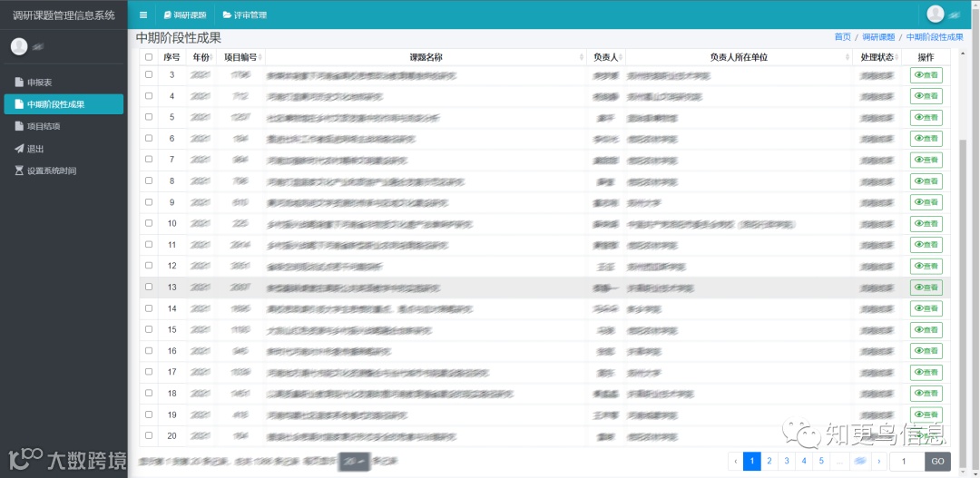This screenshot has height=478, width=980.
Task: Click the 查看 eye button for row 16
Action: click(926, 351)
